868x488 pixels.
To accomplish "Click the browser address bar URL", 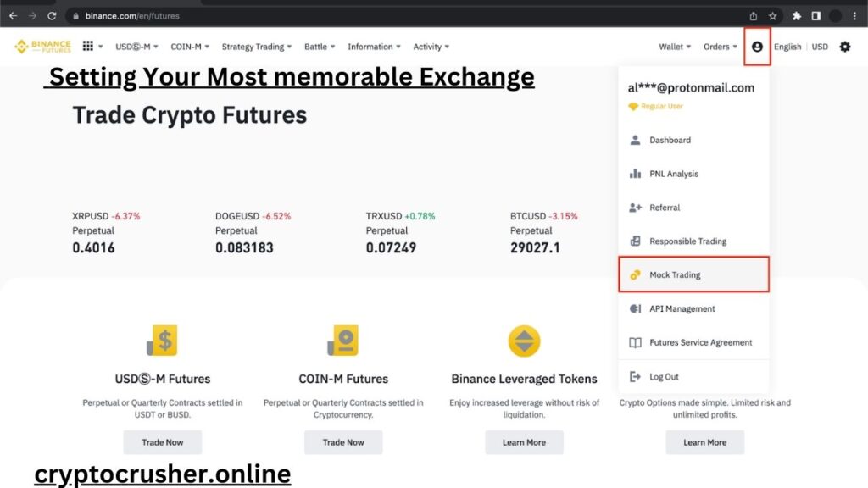I will click(132, 16).
